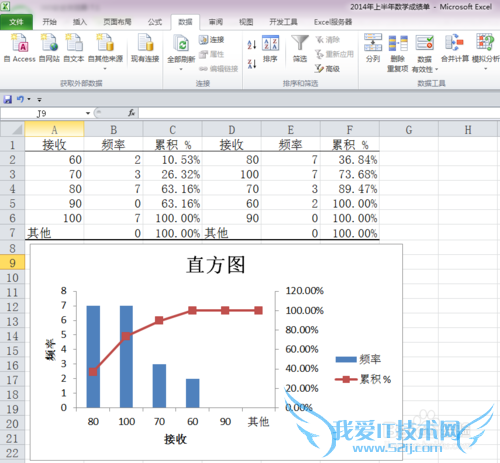
Task: Import data from text file (自文本)
Action: click(x=74, y=48)
